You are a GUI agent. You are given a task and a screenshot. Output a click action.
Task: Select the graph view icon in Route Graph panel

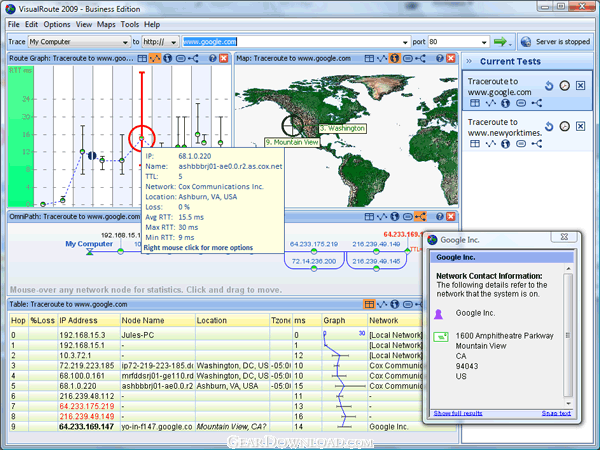(155, 59)
